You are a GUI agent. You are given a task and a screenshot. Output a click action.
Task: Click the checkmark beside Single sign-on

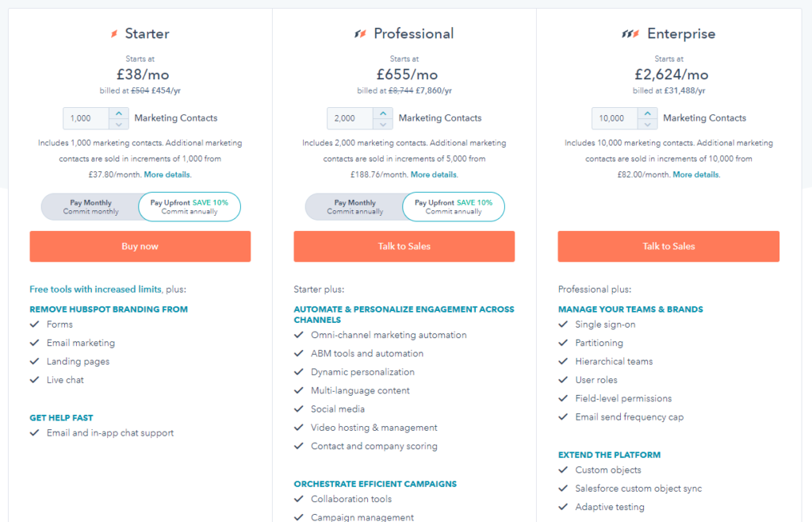562,324
